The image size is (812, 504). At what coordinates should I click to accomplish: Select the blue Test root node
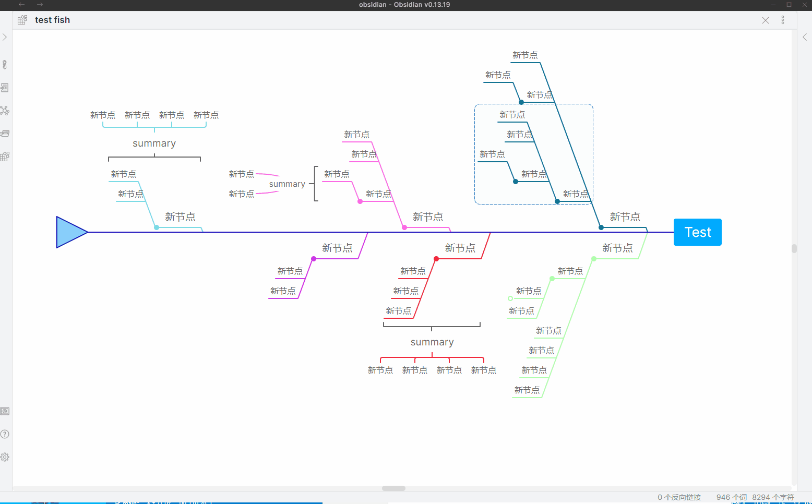pos(698,232)
